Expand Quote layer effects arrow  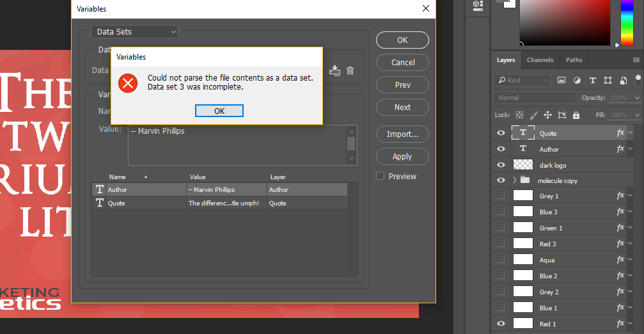[631, 132]
